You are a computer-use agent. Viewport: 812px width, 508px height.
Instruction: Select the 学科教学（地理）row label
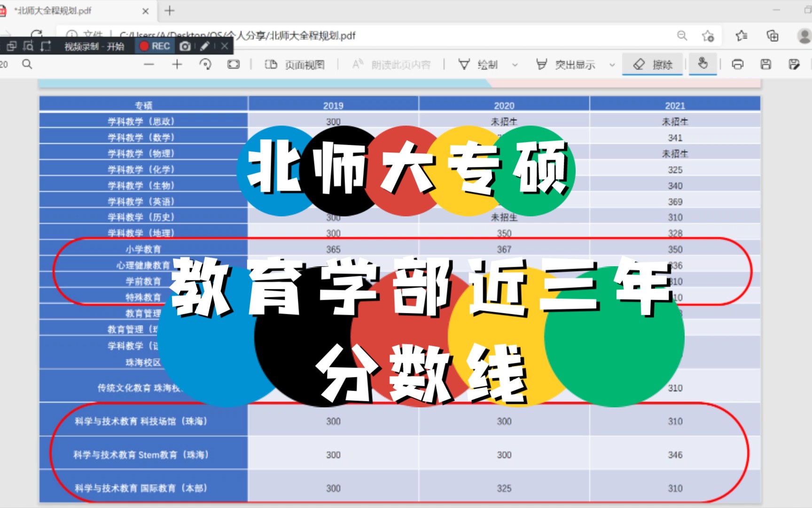[x=141, y=233]
